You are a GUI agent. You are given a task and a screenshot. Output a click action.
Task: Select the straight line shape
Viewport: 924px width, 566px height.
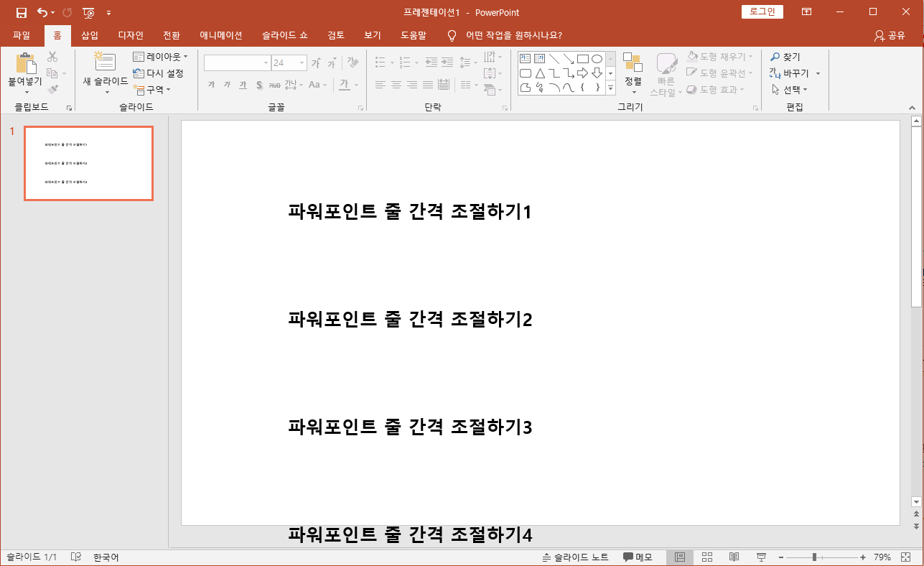click(x=554, y=59)
